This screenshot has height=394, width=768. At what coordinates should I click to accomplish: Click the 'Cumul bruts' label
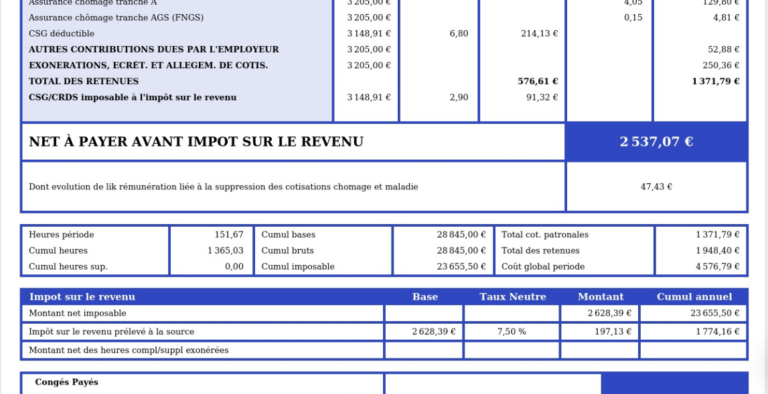pos(288,250)
